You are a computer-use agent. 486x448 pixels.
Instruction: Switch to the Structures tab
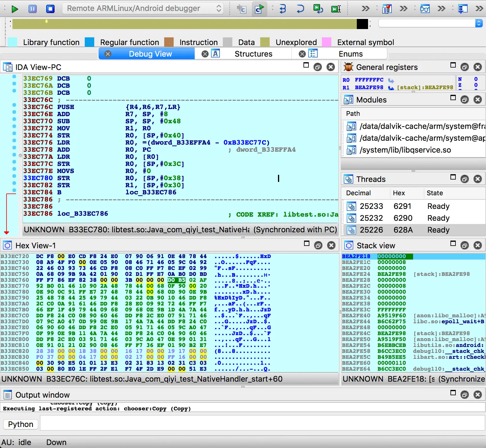click(x=253, y=54)
